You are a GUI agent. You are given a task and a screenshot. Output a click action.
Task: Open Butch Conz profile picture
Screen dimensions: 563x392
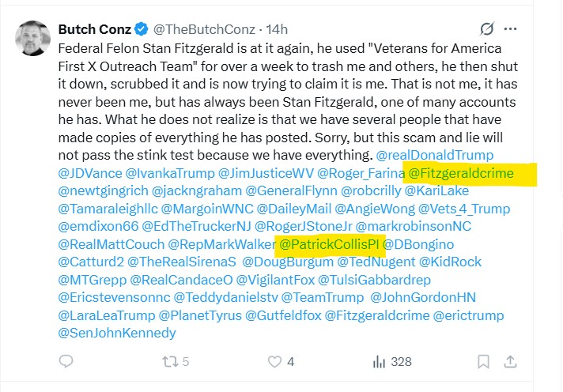click(x=34, y=39)
